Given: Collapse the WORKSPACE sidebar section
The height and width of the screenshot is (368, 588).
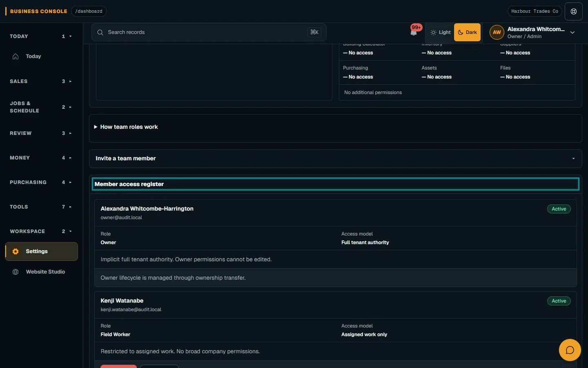Looking at the screenshot, I should pyautogui.click(x=41, y=231).
